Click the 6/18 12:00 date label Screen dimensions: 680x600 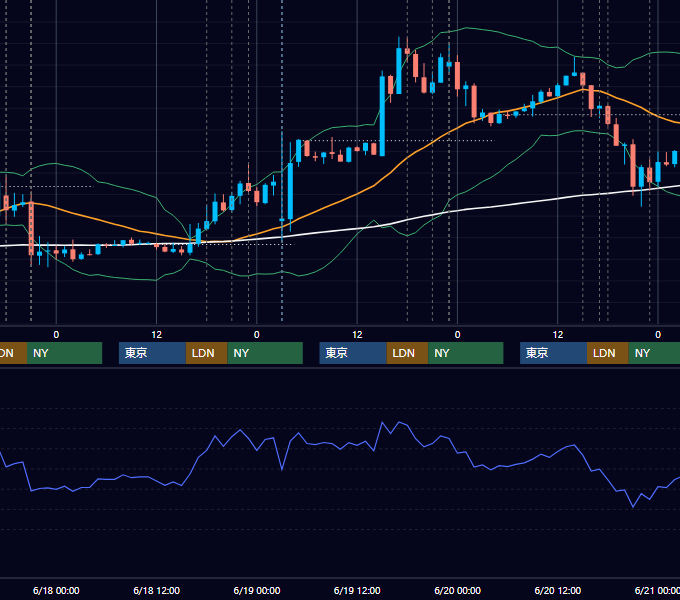(x=157, y=590)
